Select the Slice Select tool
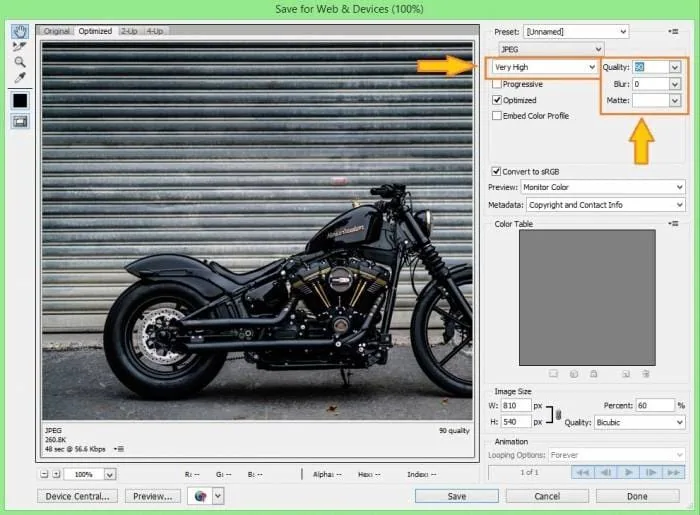 click(x=20, y=46)
